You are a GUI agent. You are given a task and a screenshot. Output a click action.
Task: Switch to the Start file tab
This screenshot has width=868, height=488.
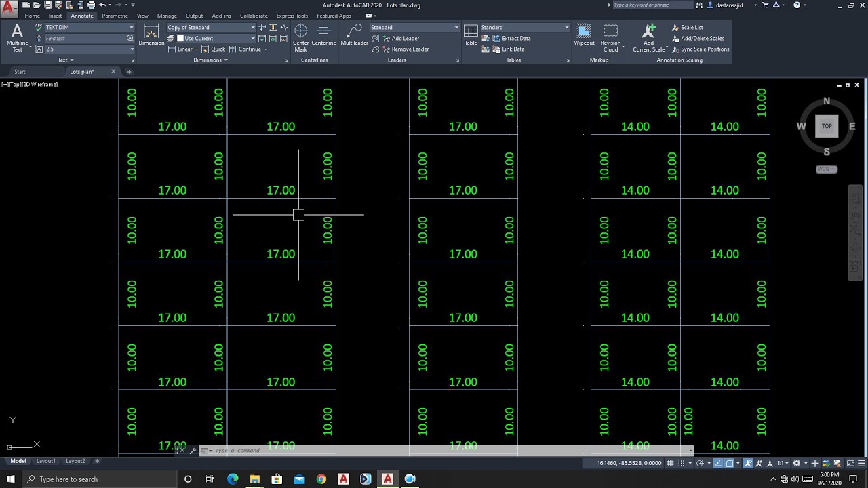20,72
